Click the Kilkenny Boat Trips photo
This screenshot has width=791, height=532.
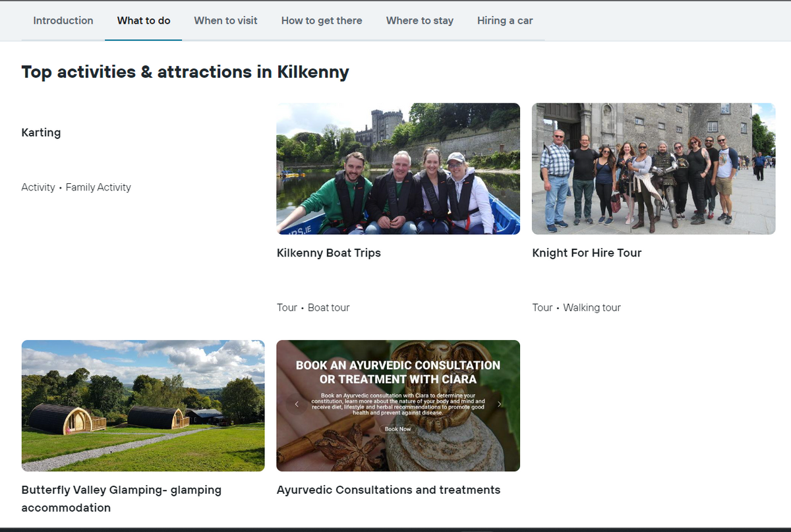tap(397, 168)
